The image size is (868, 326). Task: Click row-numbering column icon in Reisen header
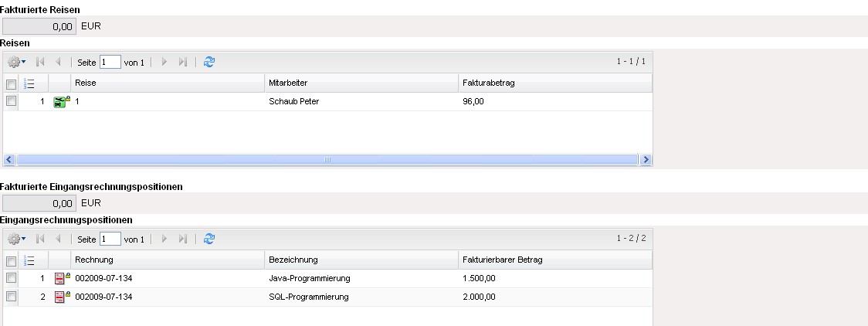pyautogui.click(x=30, y=83)
